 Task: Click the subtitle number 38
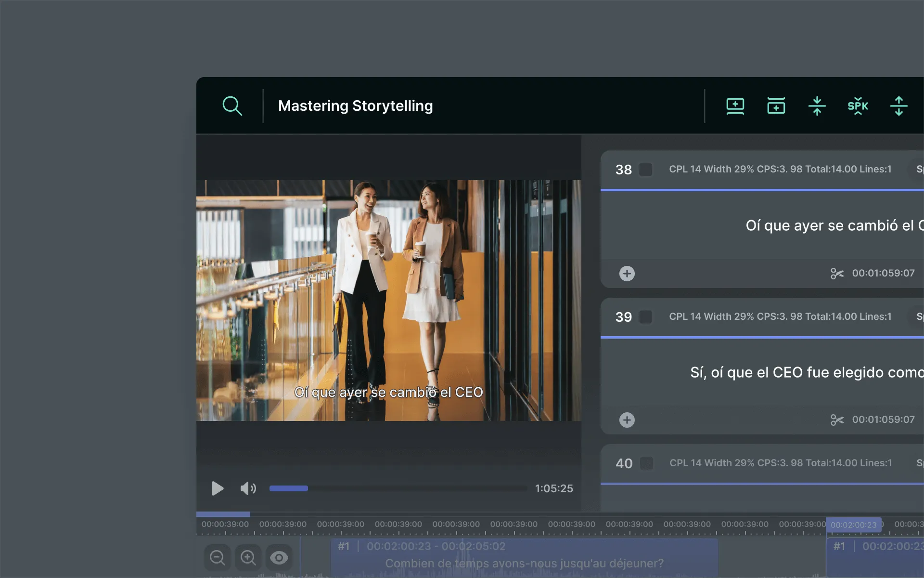[x=624, y=170]
